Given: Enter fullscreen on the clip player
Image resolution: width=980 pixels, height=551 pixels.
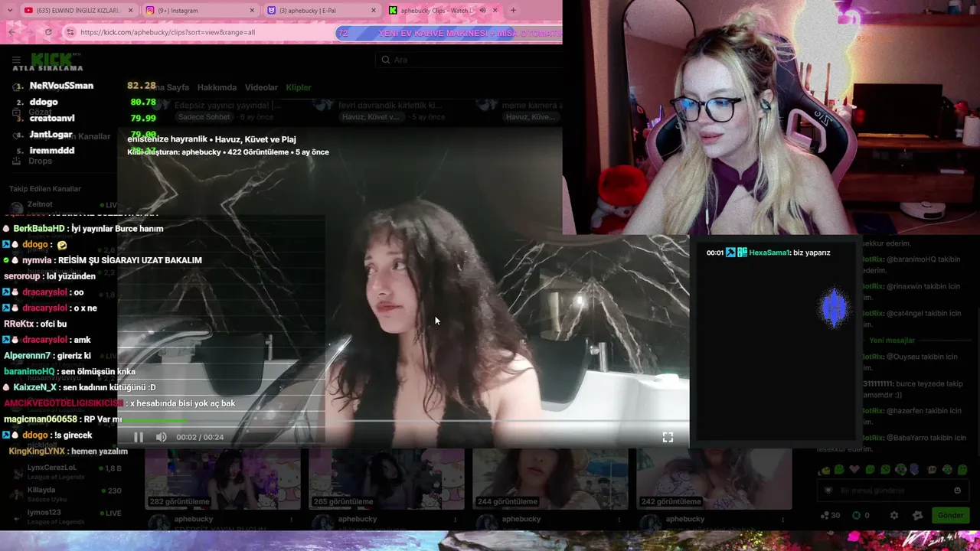Looking at the screenshot, I should (x=668, y=437).
